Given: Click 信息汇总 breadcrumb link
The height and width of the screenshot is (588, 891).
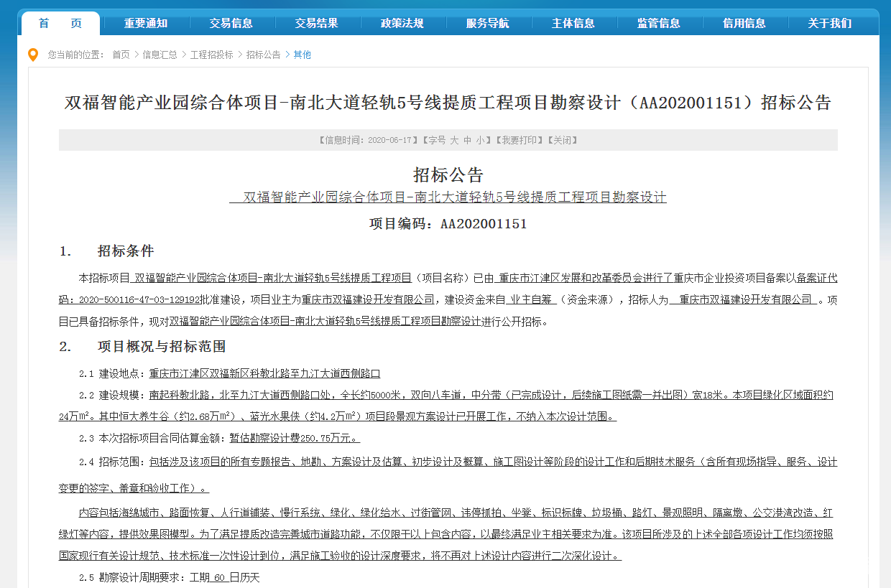Looking at the screenshot, I should click(160, 55).
